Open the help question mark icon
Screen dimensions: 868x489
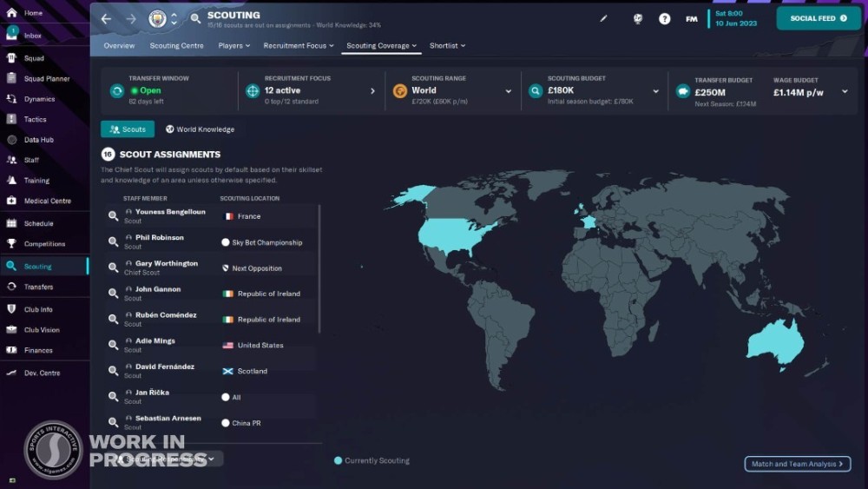tap(664, 18)
